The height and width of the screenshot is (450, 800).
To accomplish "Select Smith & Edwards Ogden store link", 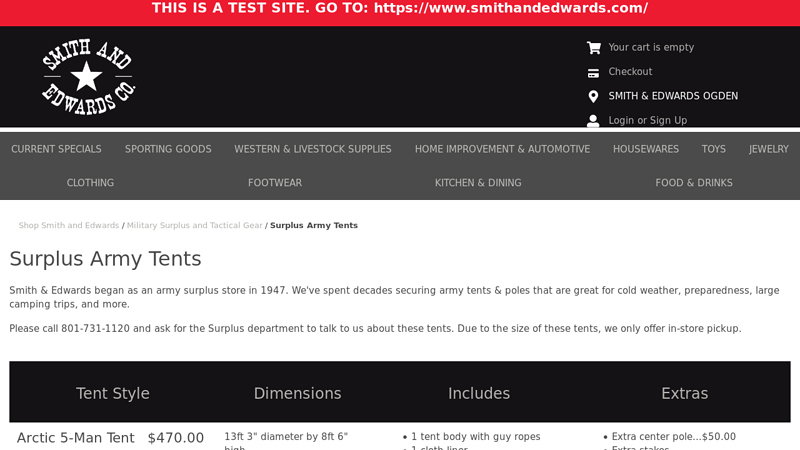I will coord(673,96).
